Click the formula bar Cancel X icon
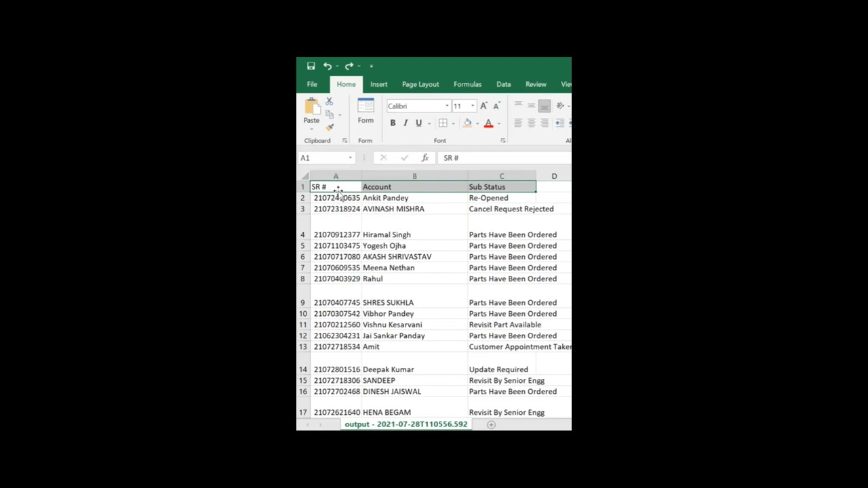 pyautogui.click(x=383, y=158)
